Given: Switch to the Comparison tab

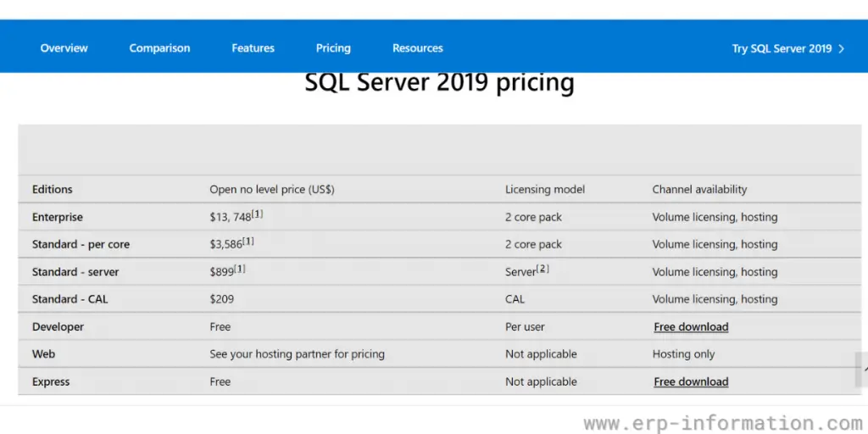Looking at the screenshot, I should 159,48.
